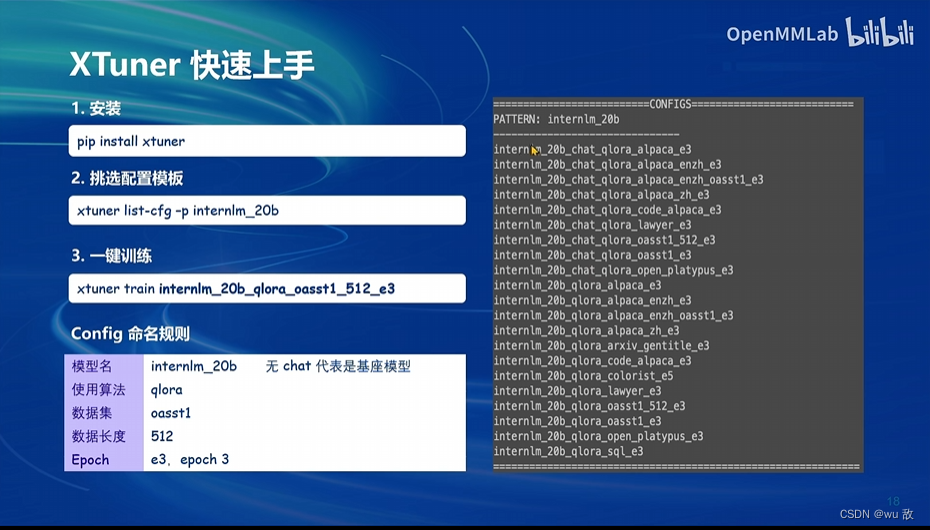Click the "pip install xtuner" command box

[267, 141]
